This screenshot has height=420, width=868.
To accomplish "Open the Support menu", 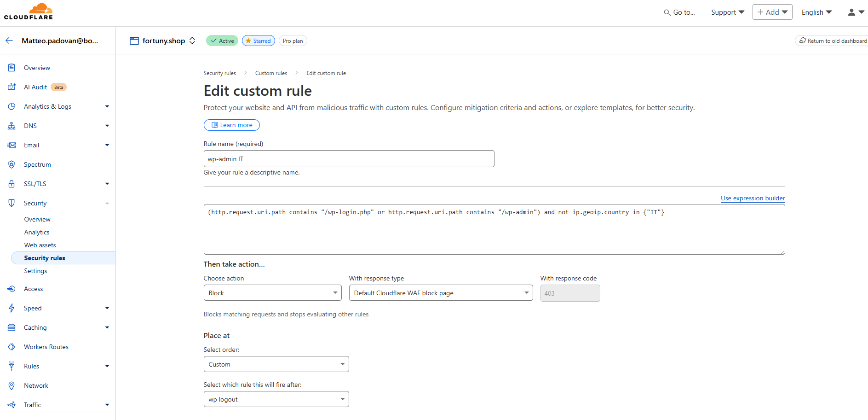I will click(x=727, y=12).
